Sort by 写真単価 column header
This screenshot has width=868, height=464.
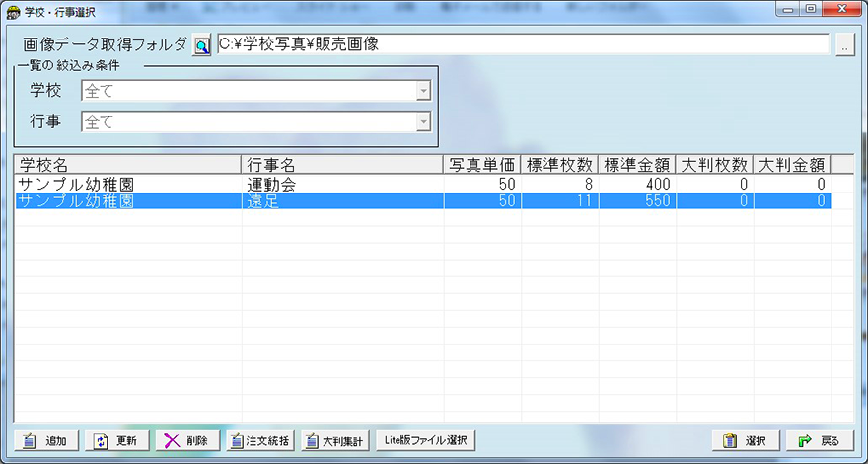pyautogui.click(x=482, y=164)
